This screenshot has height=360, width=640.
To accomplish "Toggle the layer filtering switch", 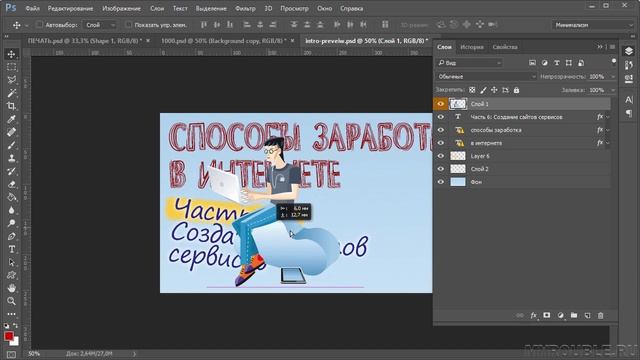I will [x=613, y=62].
